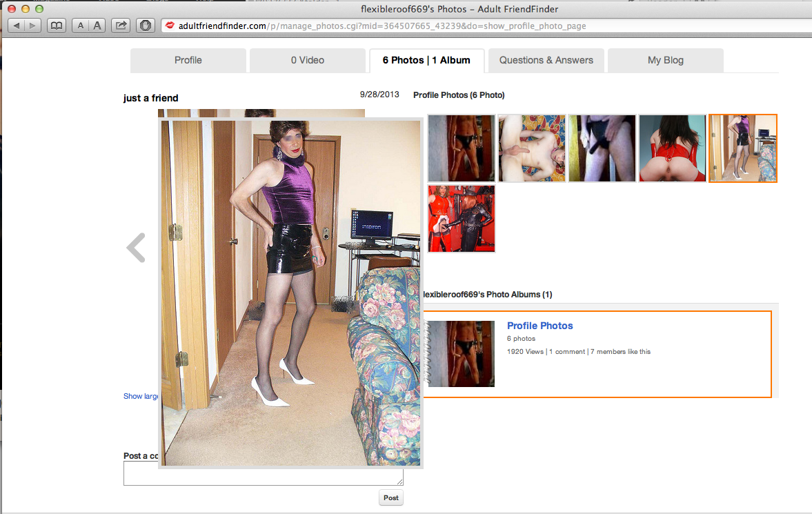Open the 0 Video tab

(307, 61)
